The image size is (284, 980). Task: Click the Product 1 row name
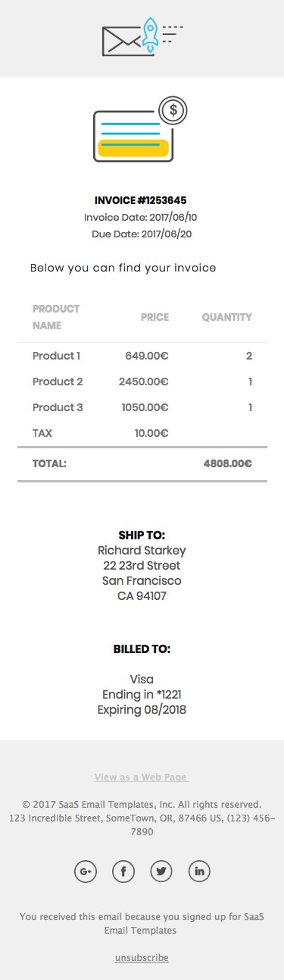[x=56, y=356]
